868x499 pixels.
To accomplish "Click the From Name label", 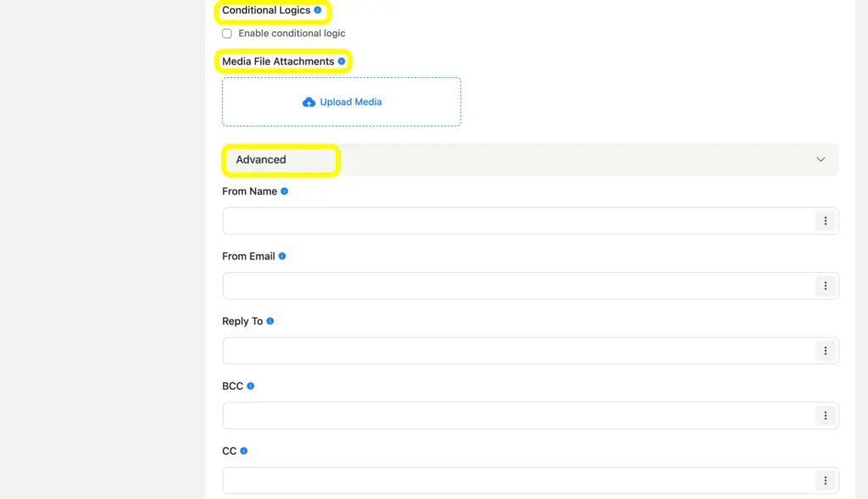I will pyautogui.click(x=250, y=191).
